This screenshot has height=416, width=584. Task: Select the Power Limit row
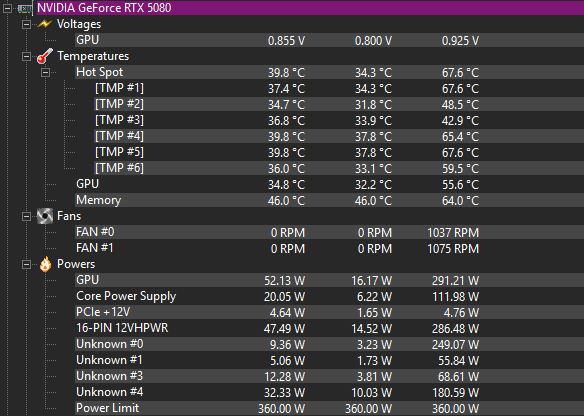coord(329,409)
